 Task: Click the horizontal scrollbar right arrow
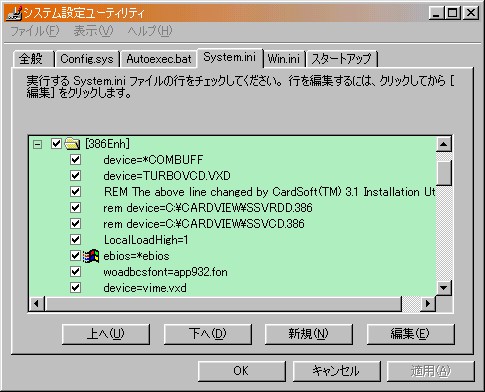point(428,304)
